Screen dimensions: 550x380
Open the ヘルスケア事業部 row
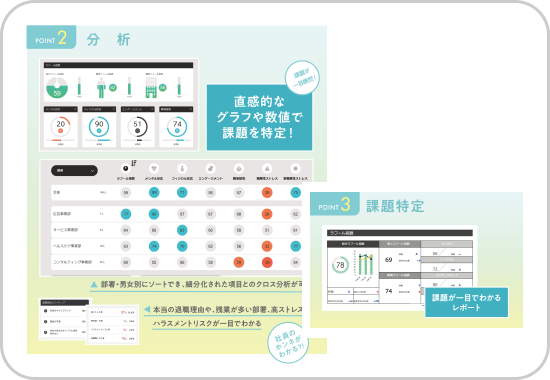(176, 246)
